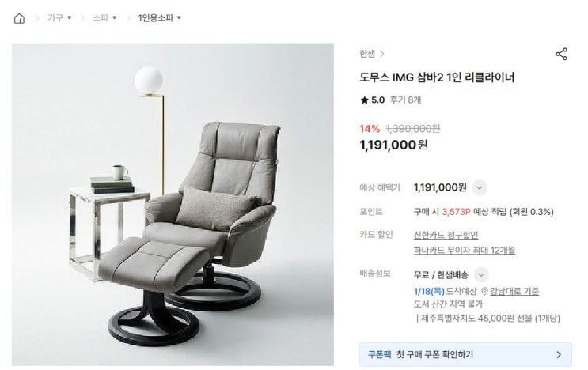
Task: Go to the home page icon
Action: [19, 18]
